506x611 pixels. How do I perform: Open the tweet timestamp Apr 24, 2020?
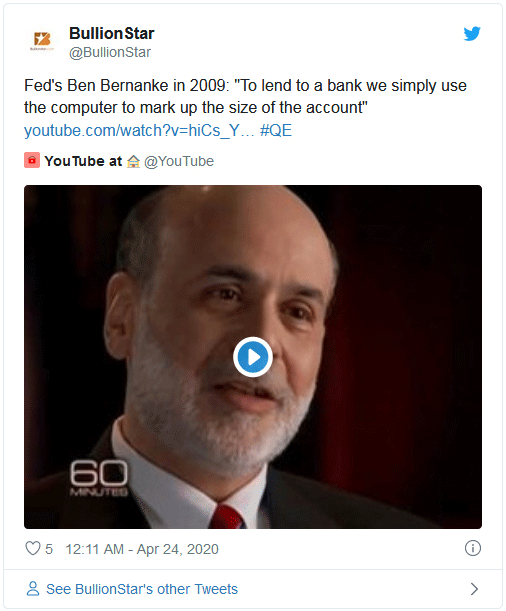click(142, 549)
